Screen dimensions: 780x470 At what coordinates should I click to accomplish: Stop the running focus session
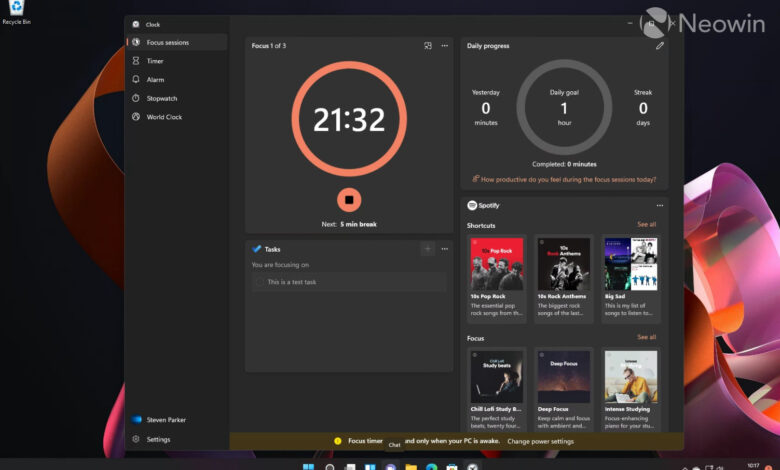(349, 200)
